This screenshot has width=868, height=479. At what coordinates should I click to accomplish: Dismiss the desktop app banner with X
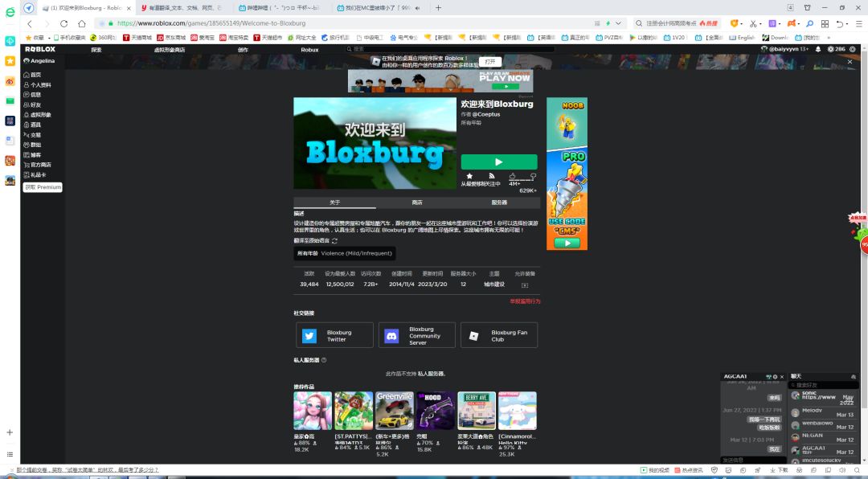(850, 61)
